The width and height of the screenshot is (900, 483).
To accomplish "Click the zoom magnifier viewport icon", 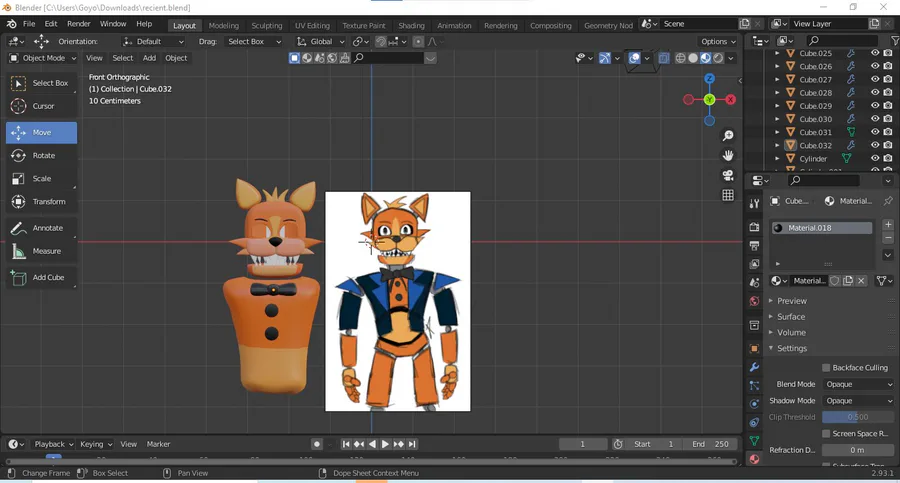I will coord(728,136).
